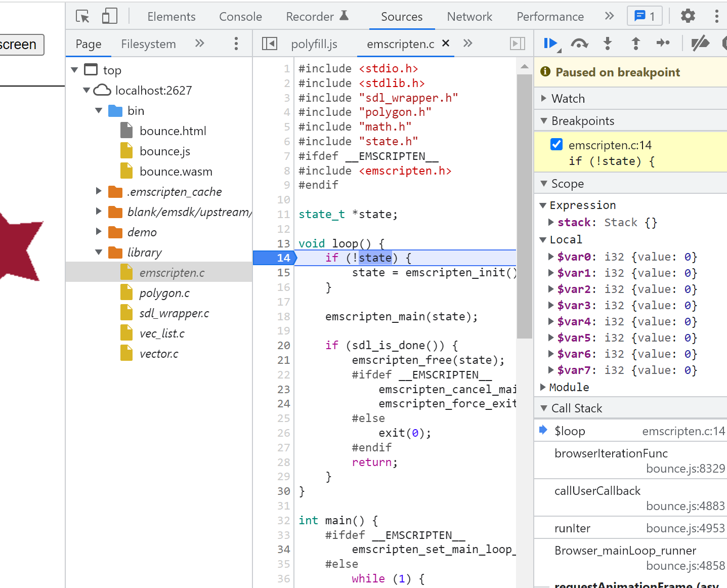Click the Step out of function arrow

pyautogui.click(x=635, y=44)
